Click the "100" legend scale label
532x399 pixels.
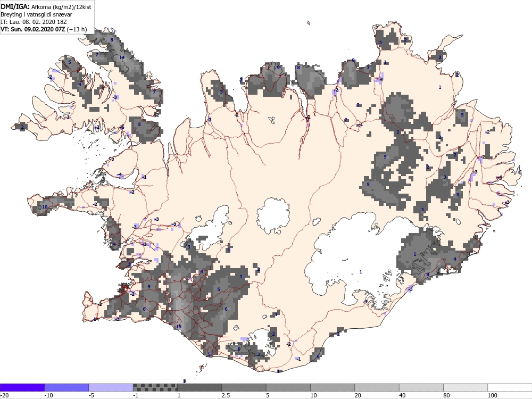click(492, 395)
